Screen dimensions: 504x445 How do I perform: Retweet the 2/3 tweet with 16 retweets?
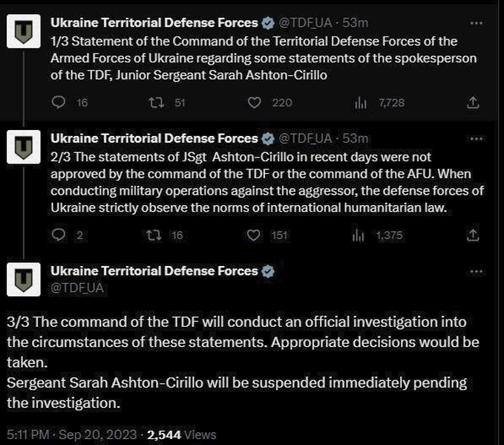point(154,236)
